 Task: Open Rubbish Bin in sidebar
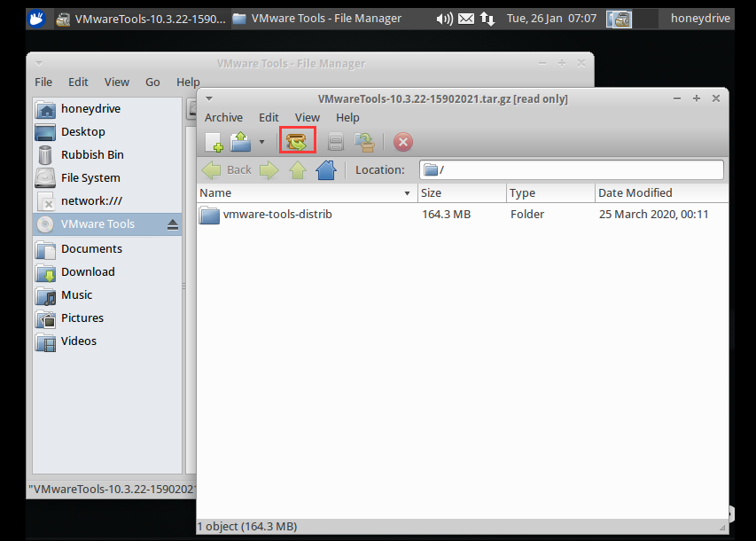pos(107,155)
